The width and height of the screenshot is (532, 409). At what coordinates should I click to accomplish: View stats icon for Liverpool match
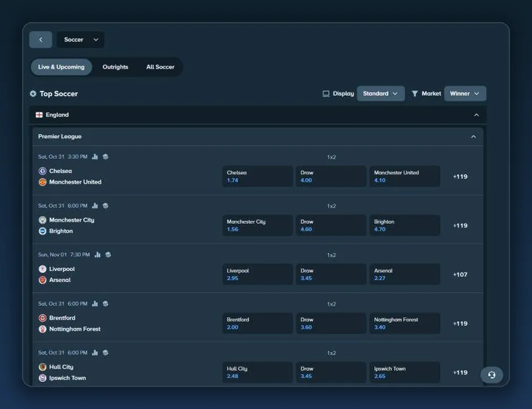coord(98,255)
